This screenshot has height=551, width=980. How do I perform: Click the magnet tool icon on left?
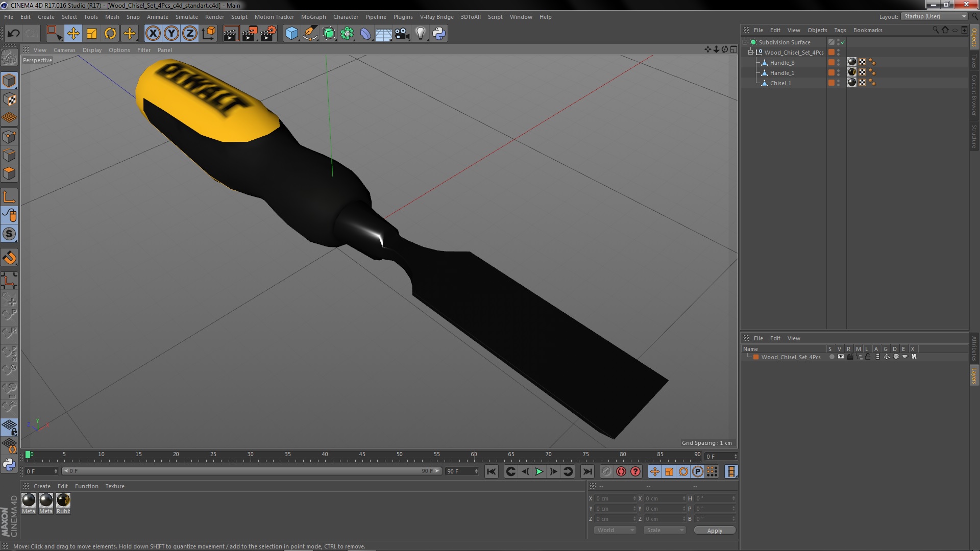pyautogui.click(x=9, y=258)
